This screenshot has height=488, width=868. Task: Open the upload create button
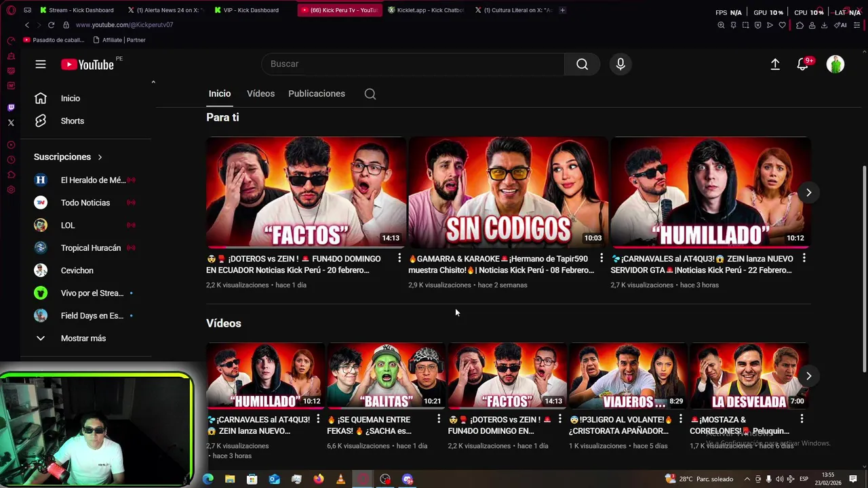[775, 64]
